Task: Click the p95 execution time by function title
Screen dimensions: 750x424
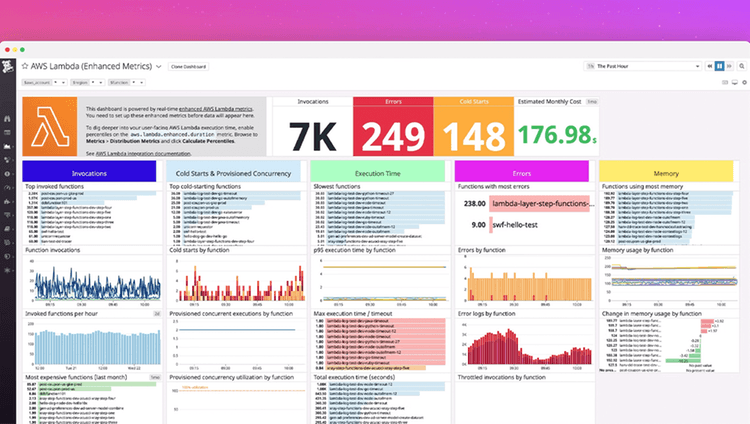Action: click(354, 250)
